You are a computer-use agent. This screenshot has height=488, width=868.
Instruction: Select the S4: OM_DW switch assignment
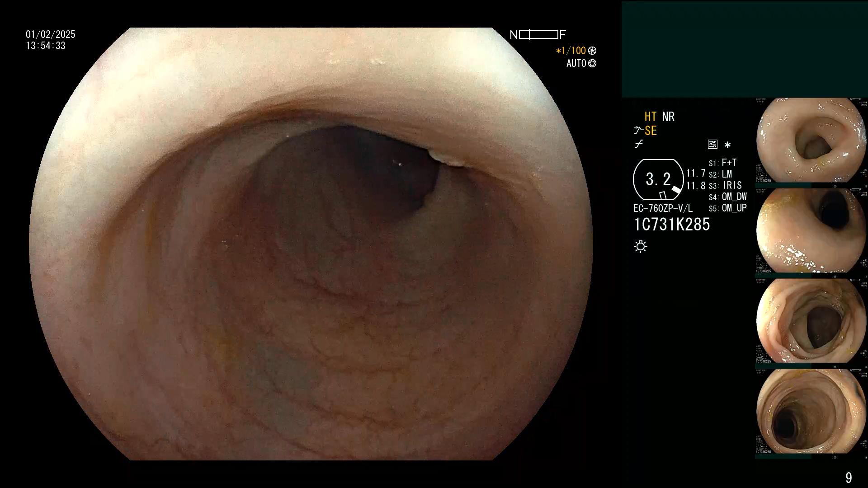[728, 197]
